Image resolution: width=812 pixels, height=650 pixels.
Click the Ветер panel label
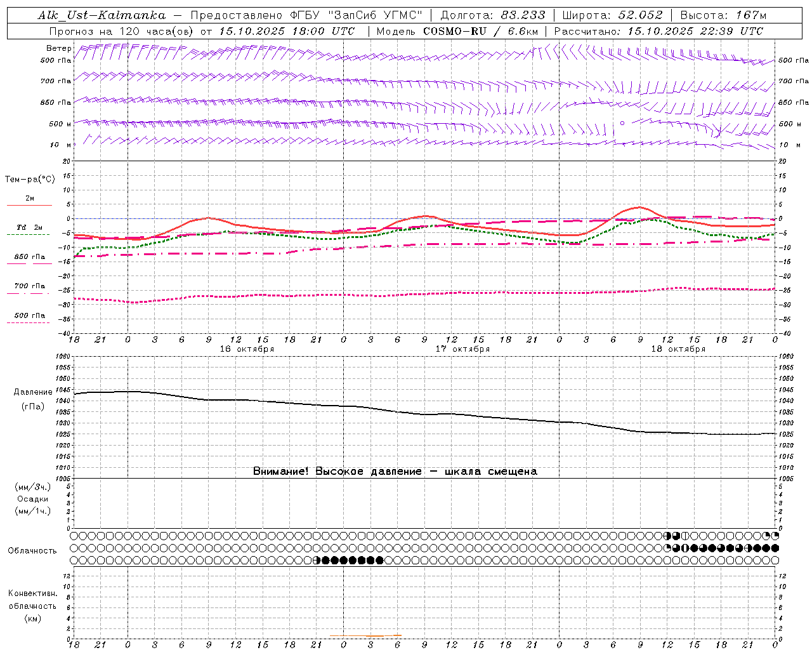(58, 48)
